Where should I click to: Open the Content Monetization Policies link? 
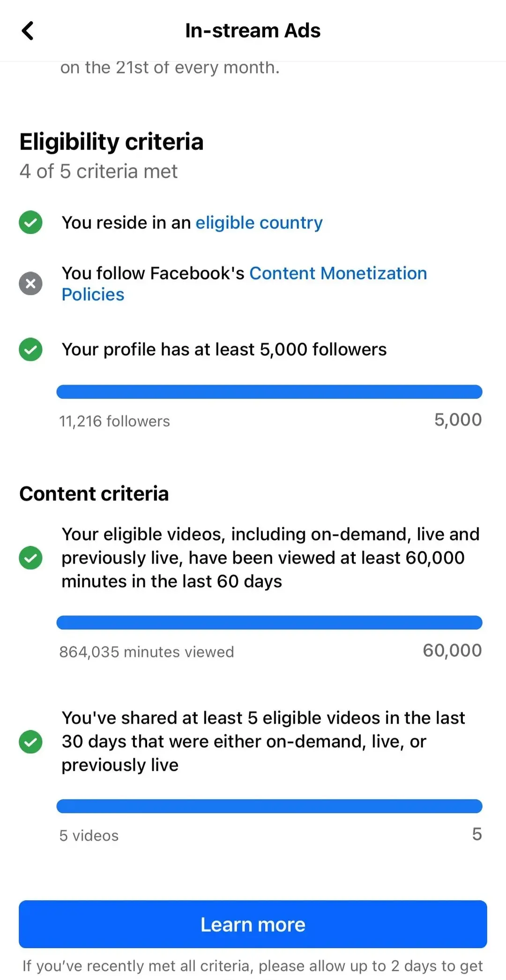pos(338,273)
